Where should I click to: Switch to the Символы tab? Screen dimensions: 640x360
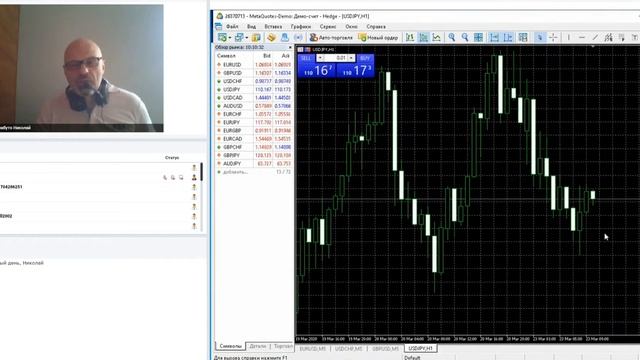pos(231,346)
